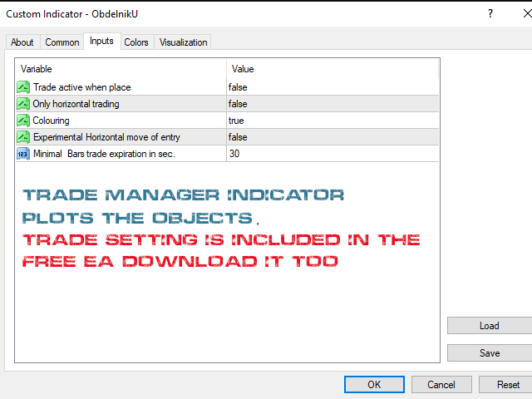Click the Reset button

coord(505,384)
